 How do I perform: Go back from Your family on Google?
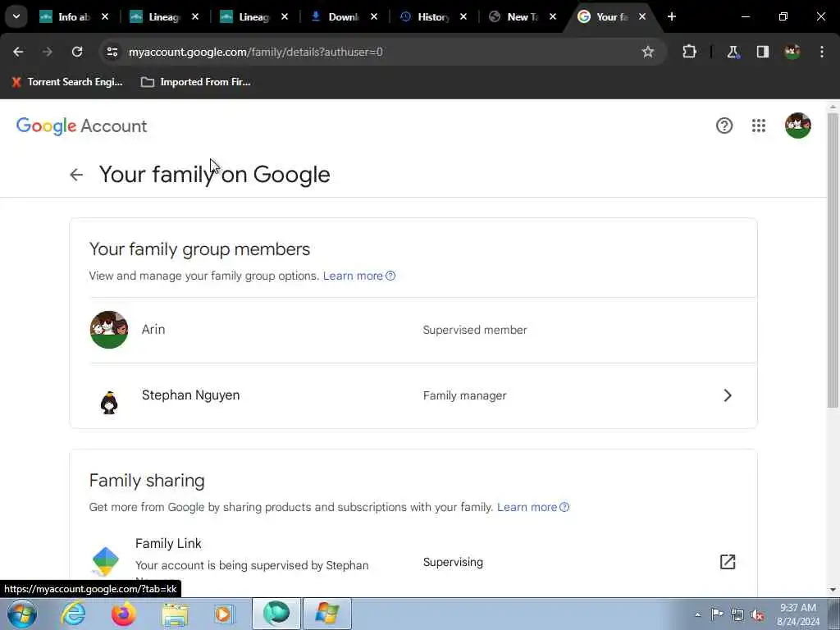tap(76, 175)
